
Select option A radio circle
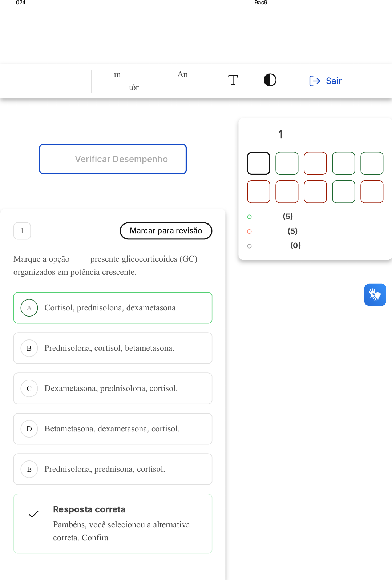29,308
